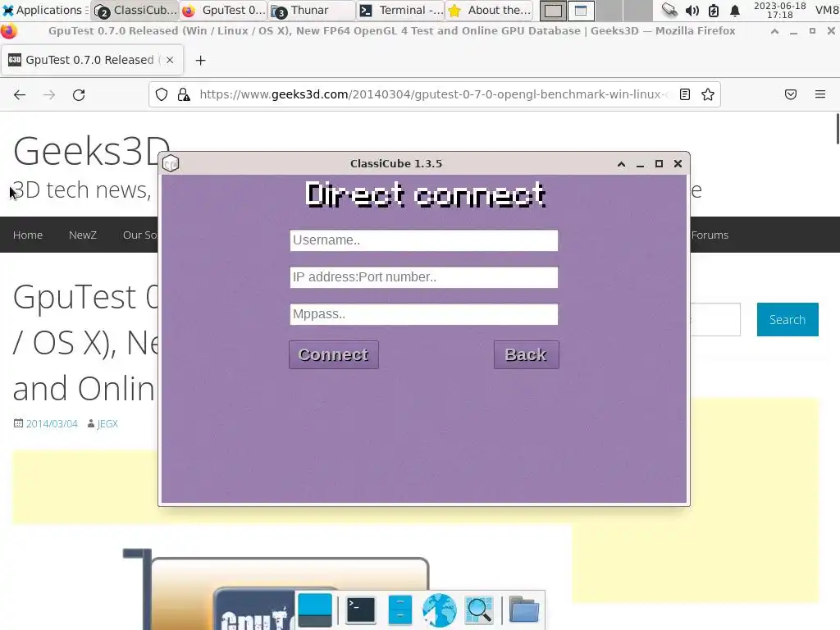Click Firefox forward arrow
840x630 pixels.
click(49, 95)
